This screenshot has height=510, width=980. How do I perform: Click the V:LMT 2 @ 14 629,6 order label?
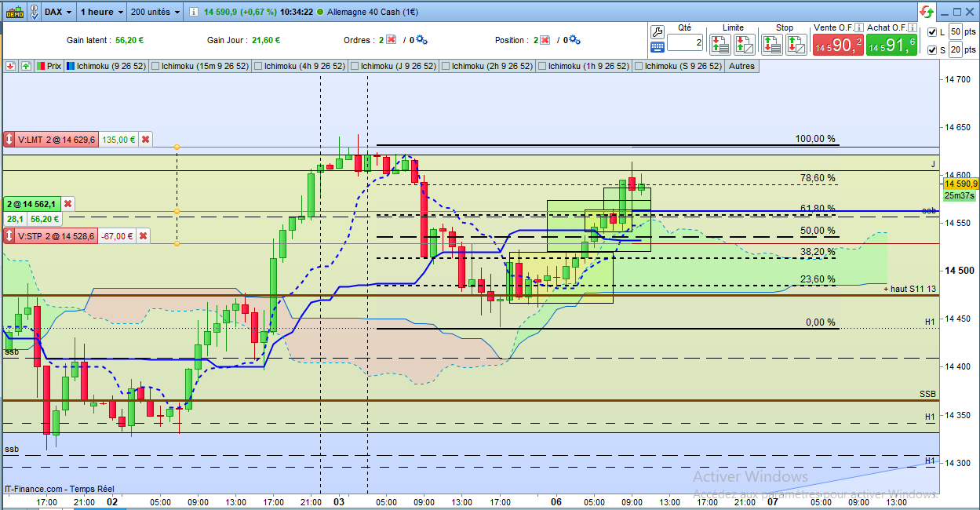pyautogui.click(x=57, y=140)
